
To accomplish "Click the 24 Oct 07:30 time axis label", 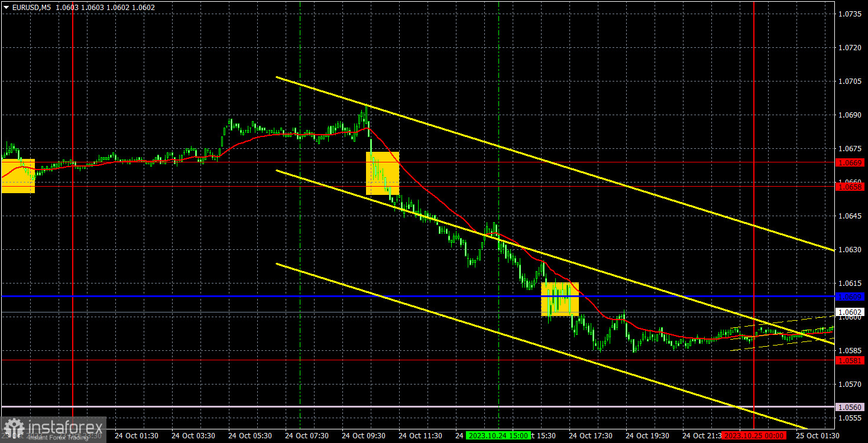I will tap(307, 435).
